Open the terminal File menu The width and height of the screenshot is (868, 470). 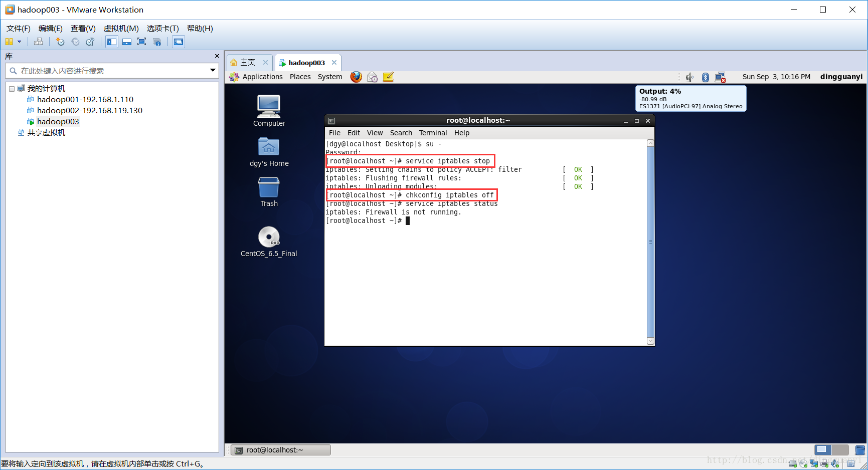tap(334, 133)
